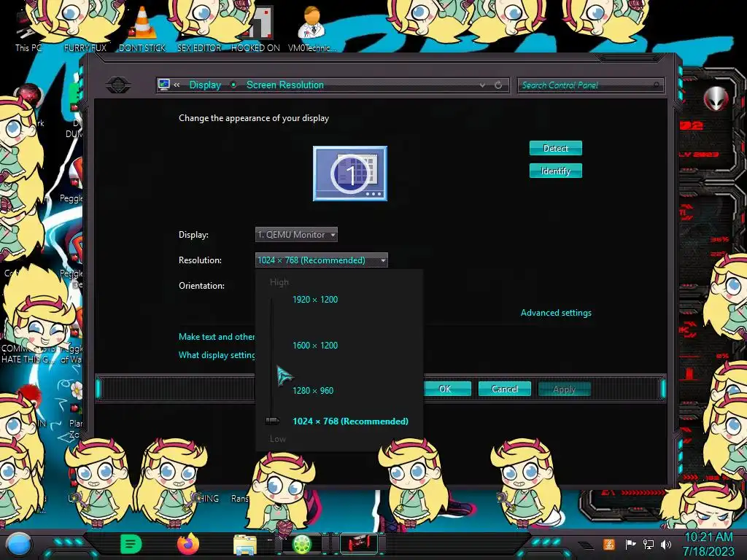This screenshot has width=747, height=560.
Task: Collapse the Resolution dropdown
Action: (x=322, y=260)
